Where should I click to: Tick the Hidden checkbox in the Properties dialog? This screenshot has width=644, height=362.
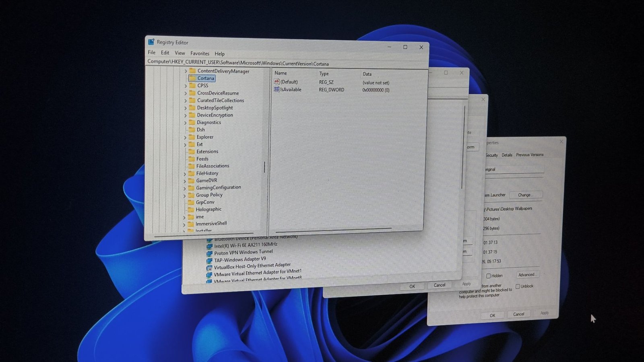point(488,276)
